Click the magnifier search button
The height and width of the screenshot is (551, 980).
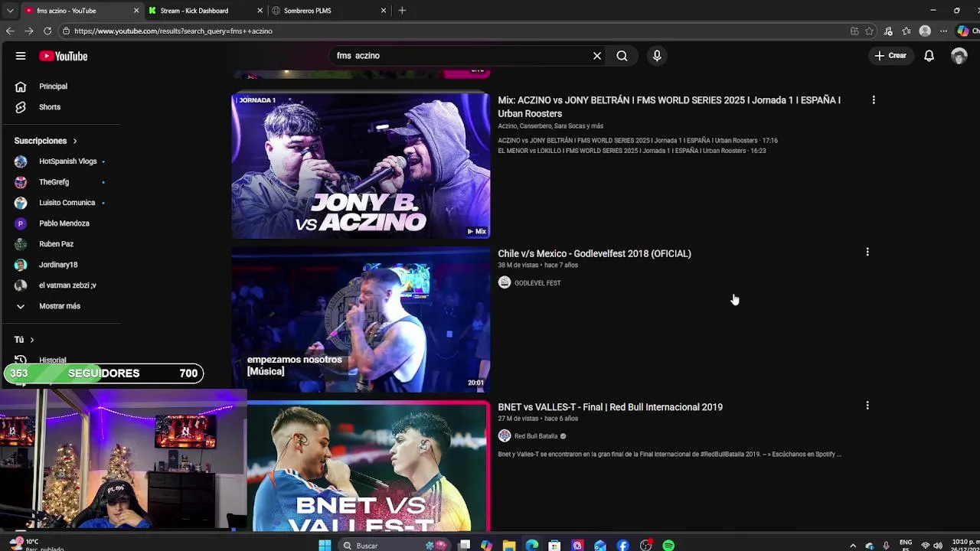point(622,56)
